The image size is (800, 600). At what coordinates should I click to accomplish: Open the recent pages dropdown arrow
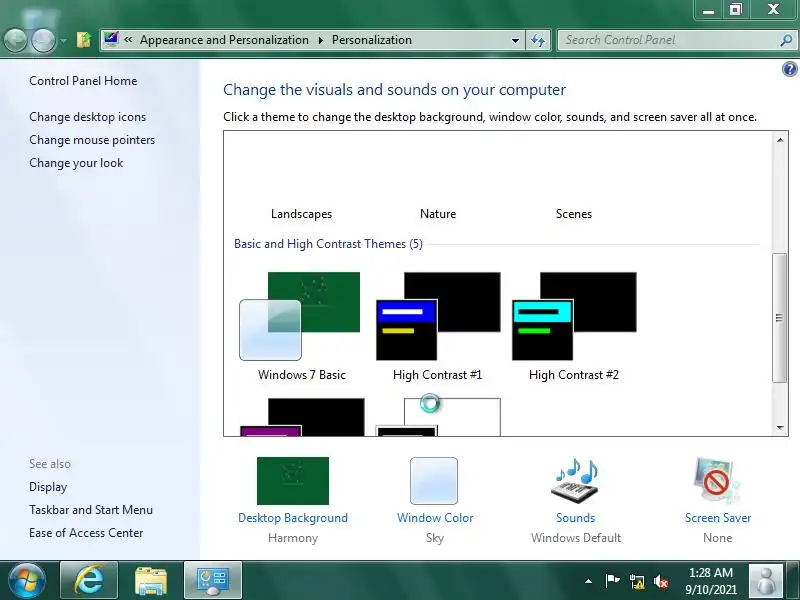point(64,40)
